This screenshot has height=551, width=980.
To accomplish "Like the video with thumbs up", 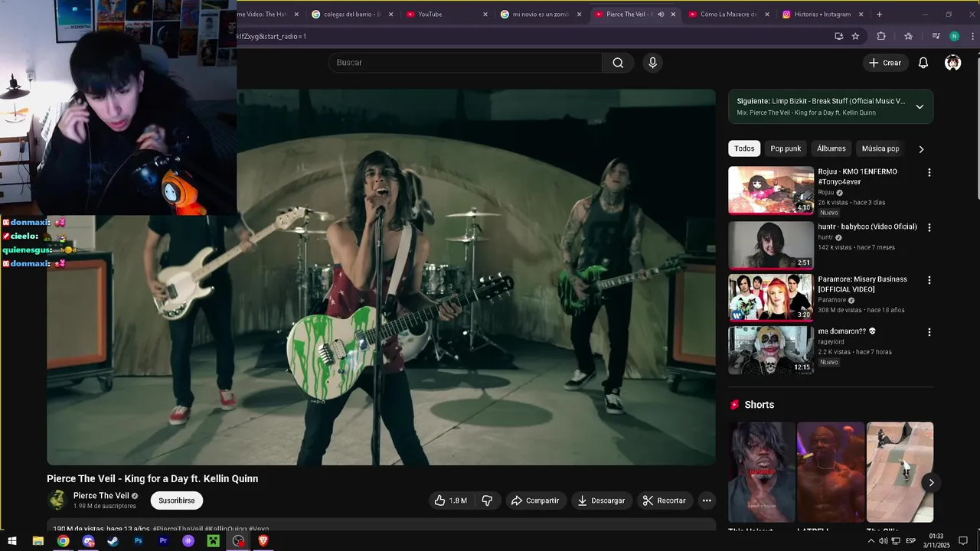I will click(450, 500).
